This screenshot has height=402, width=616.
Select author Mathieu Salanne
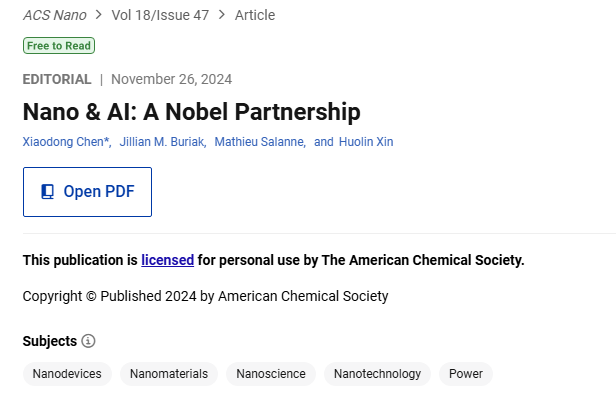260,142
